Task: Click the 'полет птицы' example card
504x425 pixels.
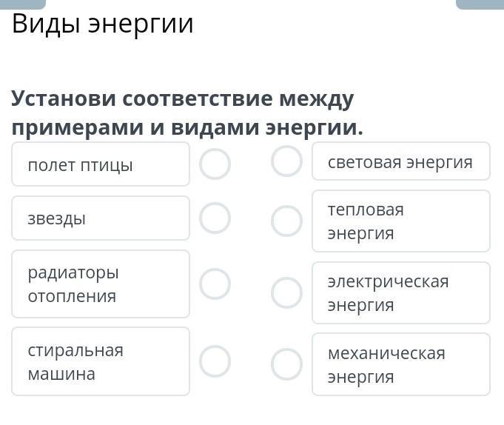Action: (x=101, y=164)
